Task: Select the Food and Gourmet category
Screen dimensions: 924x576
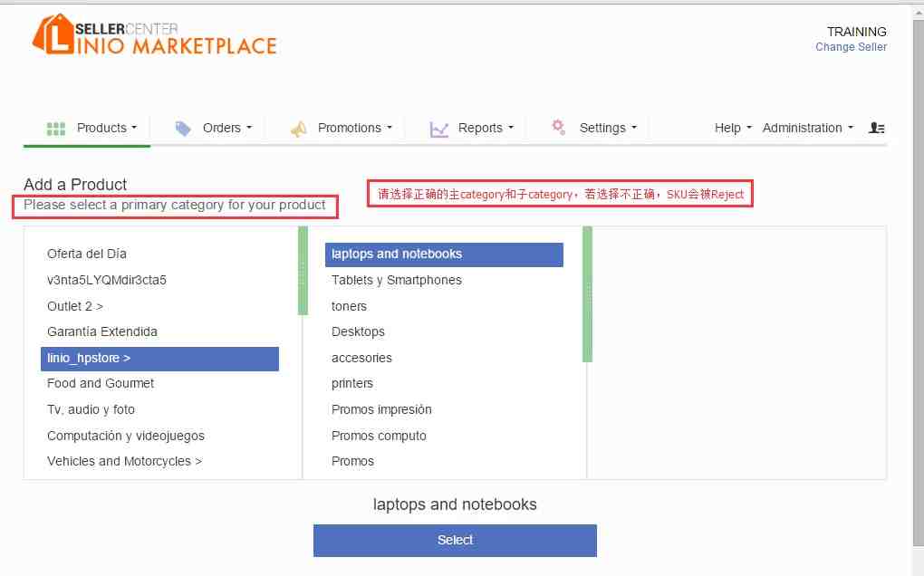Action: pyautogui.click(x=101, y=383)
